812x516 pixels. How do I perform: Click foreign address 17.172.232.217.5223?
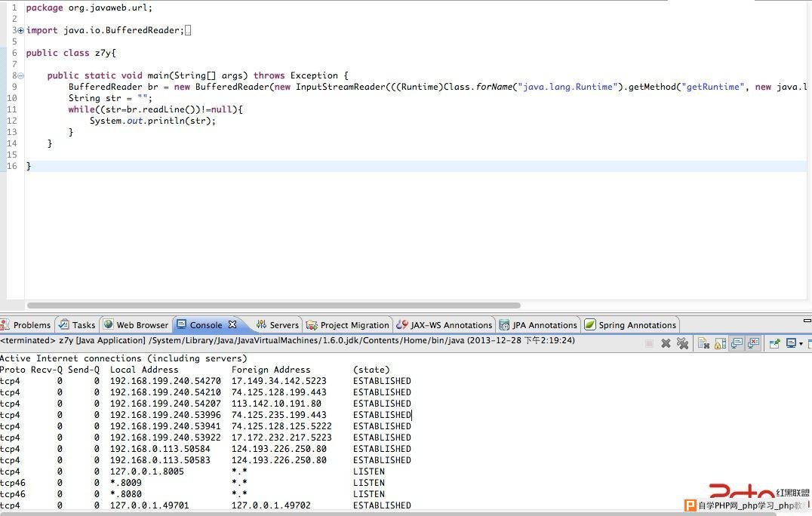click(x=281, y=438)
